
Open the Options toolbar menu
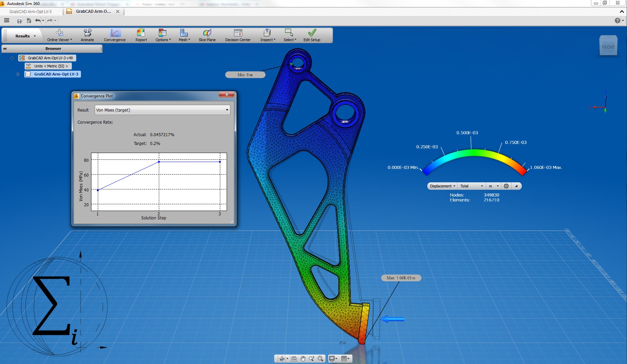point(163,35)
